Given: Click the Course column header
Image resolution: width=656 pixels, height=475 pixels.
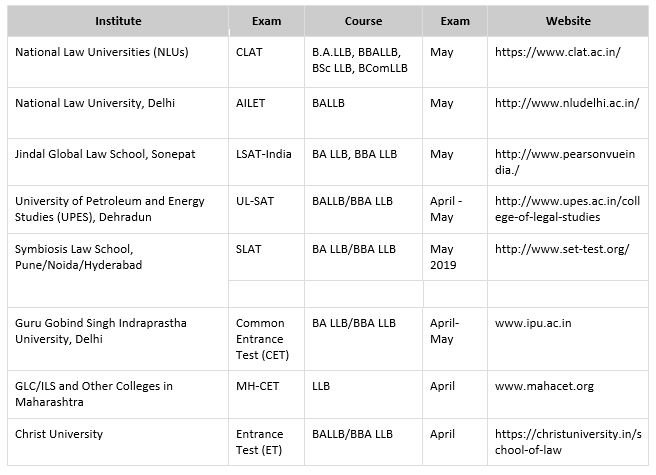Looking at the screenshot, I should point(363,21).
